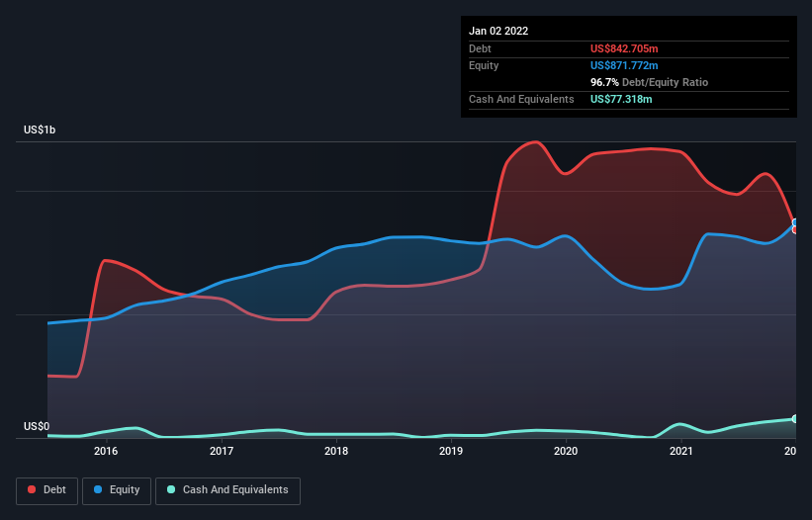
Task: Click the US$871.772m equity value
Action: point(624,65)
